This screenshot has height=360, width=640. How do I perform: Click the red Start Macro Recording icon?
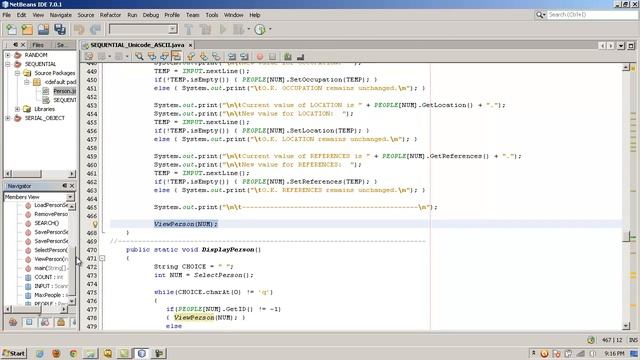click(260, 57)
